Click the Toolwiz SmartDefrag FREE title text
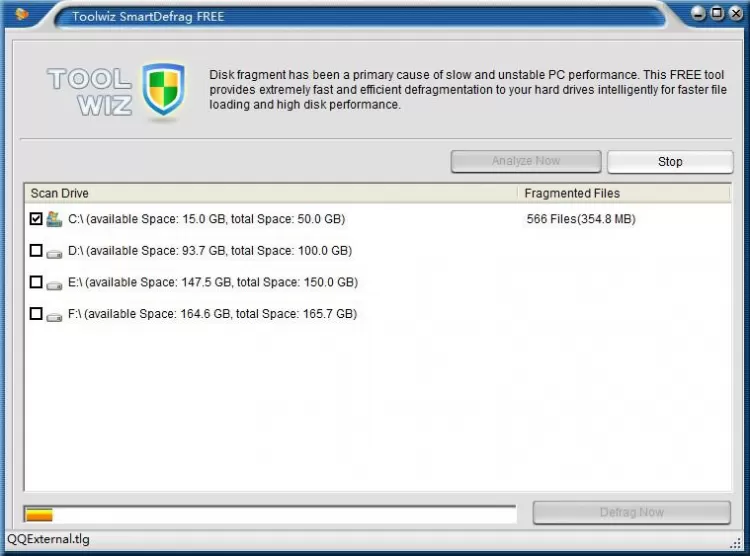 (x=148, y=17)
